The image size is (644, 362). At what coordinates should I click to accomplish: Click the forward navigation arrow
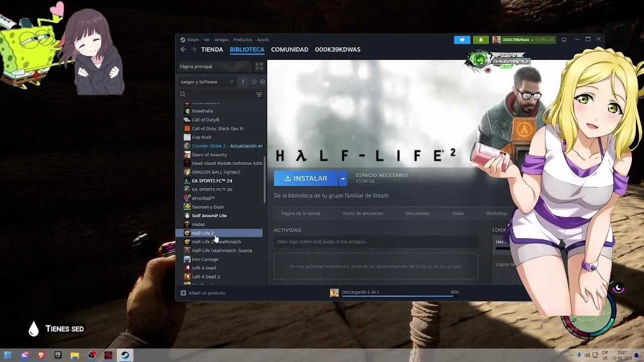194,49
